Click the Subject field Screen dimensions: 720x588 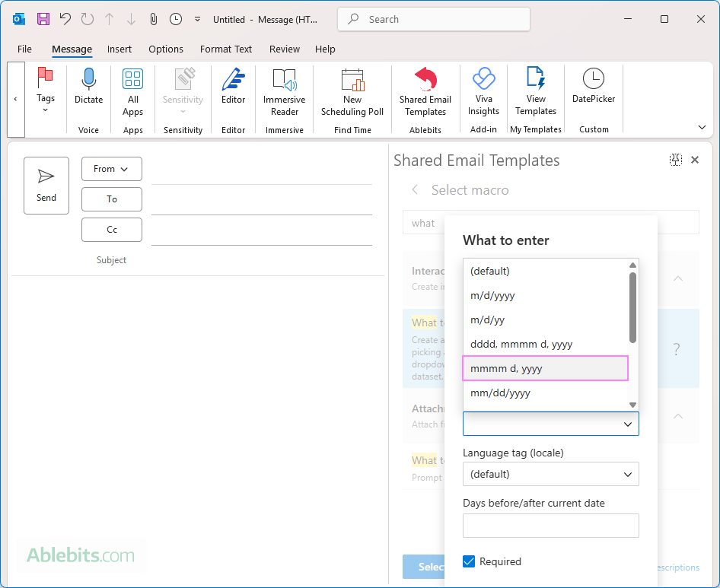click(x=262, y=260)
